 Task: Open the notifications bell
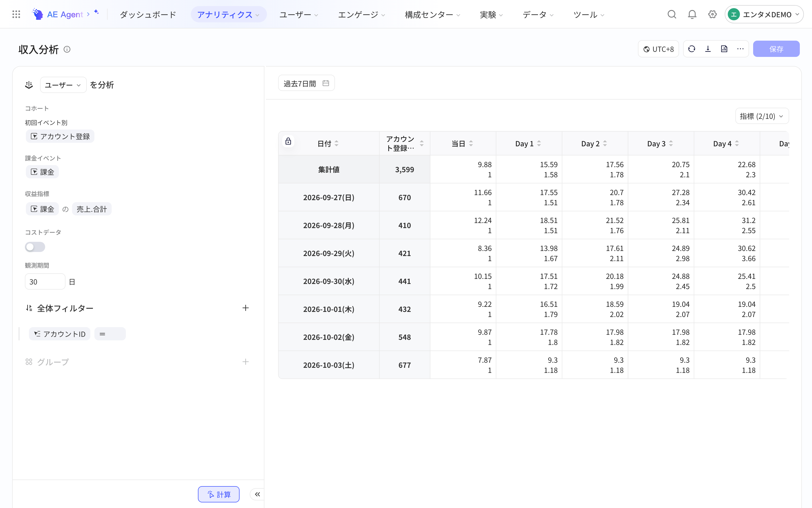click(x=692, y=14)
